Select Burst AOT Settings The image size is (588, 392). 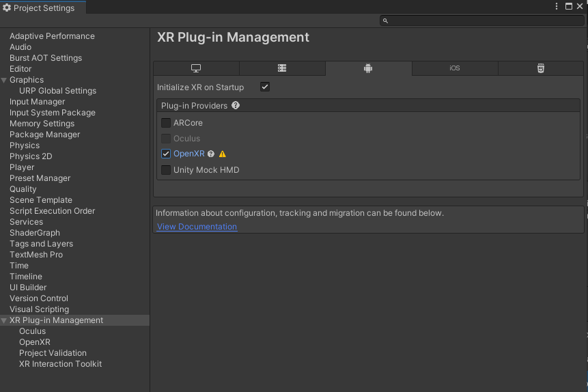tap(46, 58)
